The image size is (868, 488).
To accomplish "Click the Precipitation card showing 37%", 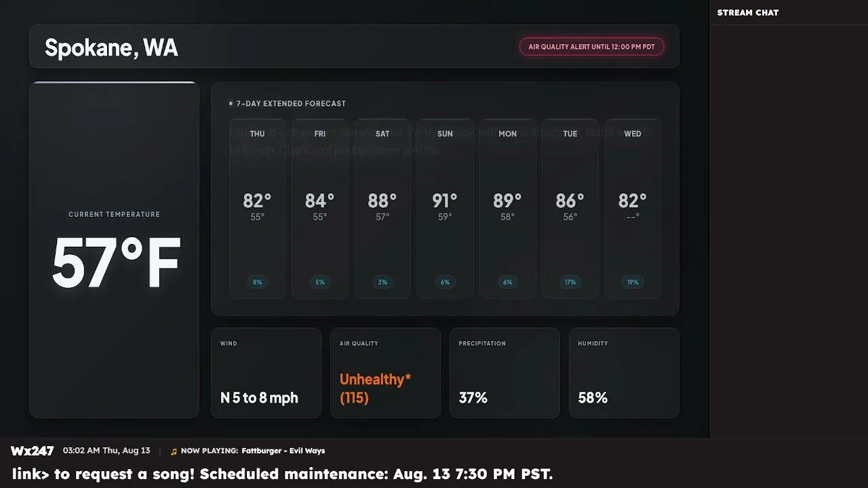I will [x=505, y=373].
